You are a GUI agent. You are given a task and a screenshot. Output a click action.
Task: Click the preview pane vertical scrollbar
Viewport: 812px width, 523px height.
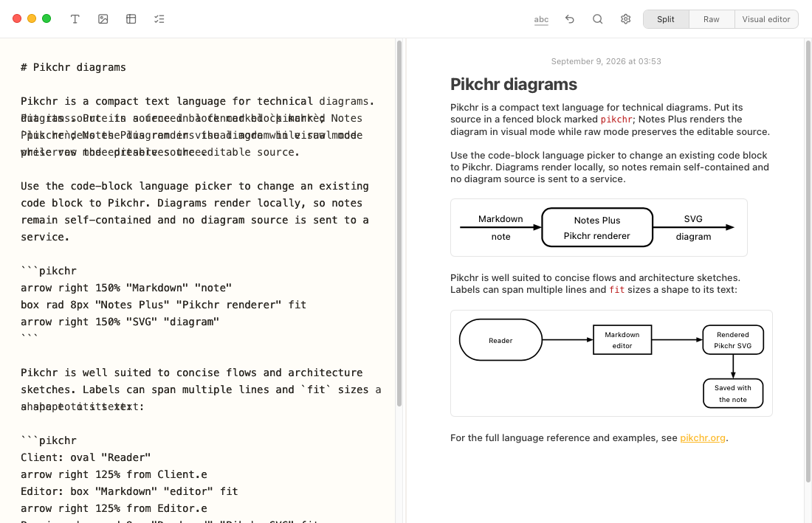(x=808, y=262)
